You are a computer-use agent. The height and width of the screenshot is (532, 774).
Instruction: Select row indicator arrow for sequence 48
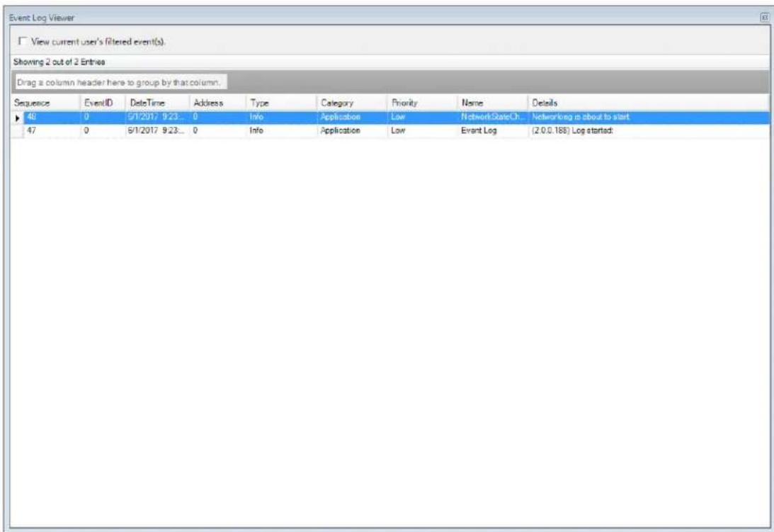[x=17, y=118]
